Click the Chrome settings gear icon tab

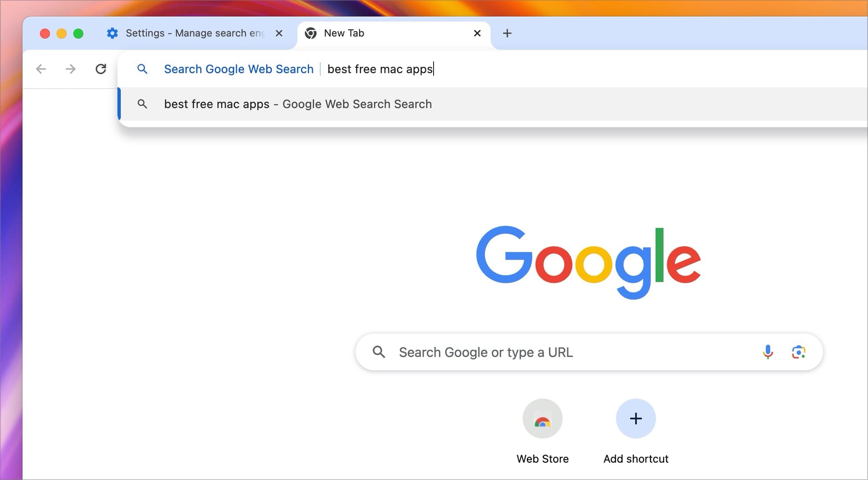click(x=112, y=33)
